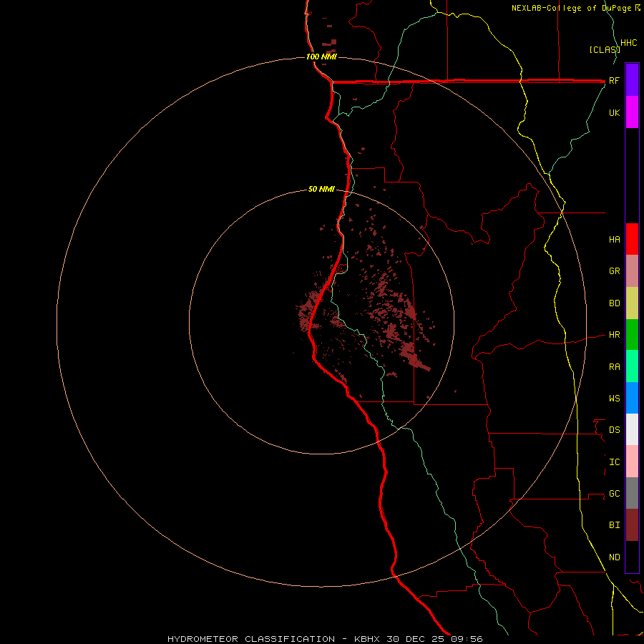Click the BI legend label
The width and height of the screenshot is (644, 644).
coord(615,525)
